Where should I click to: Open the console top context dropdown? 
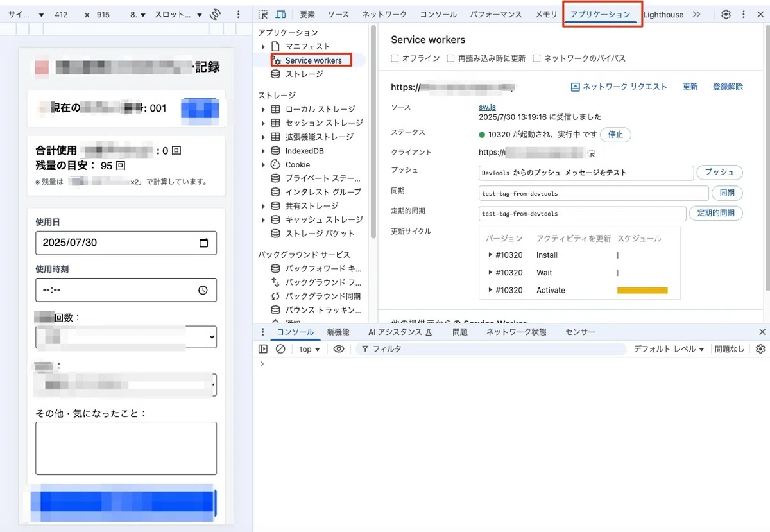tap(310, 349)
